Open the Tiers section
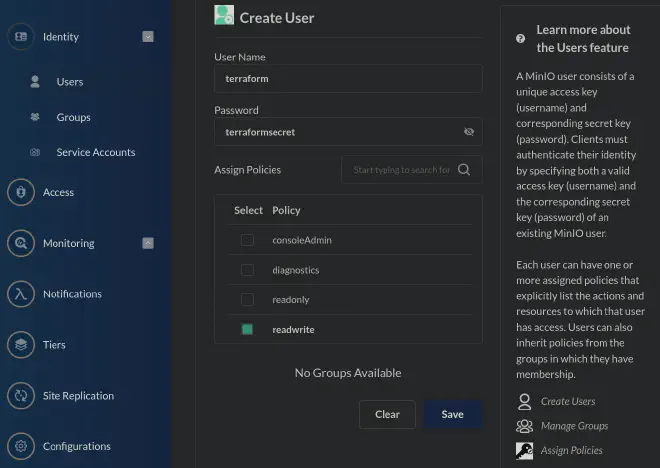This screenshot has height=468, width=660. (54, 345)
